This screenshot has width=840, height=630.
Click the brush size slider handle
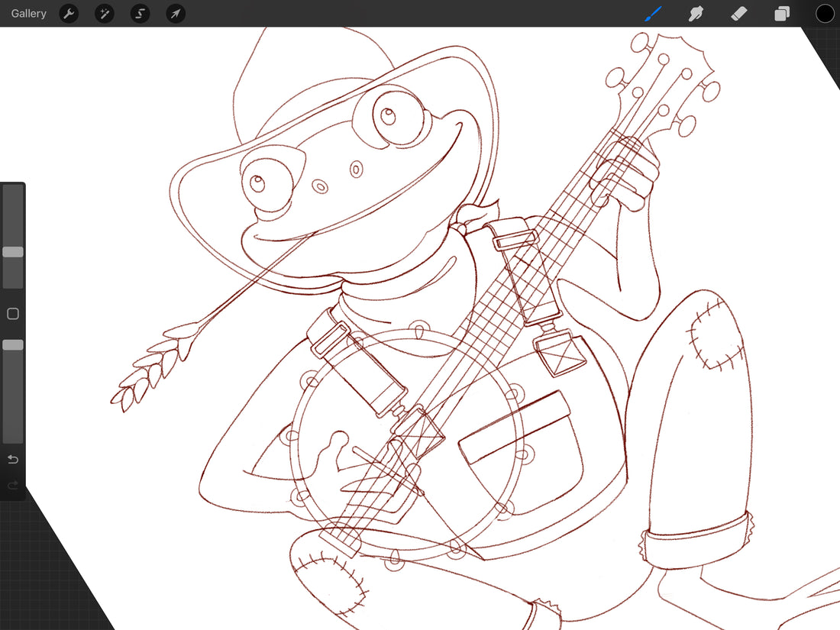[13, 252]
